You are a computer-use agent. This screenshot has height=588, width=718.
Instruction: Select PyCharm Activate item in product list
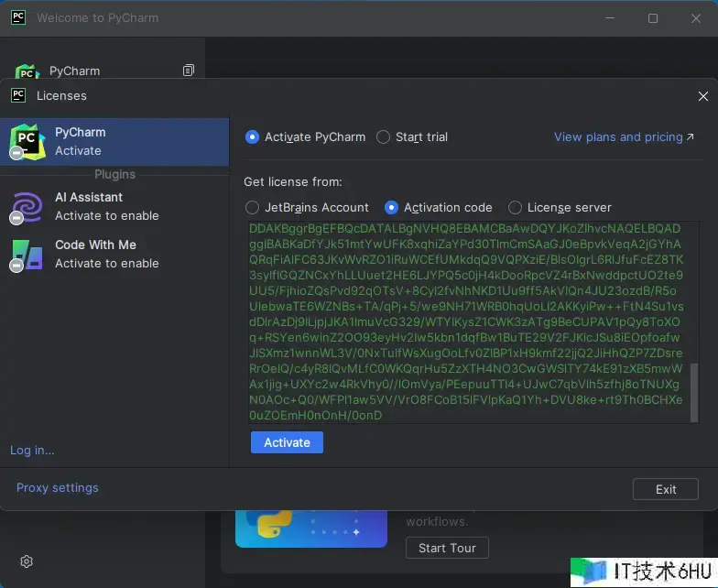114,141
